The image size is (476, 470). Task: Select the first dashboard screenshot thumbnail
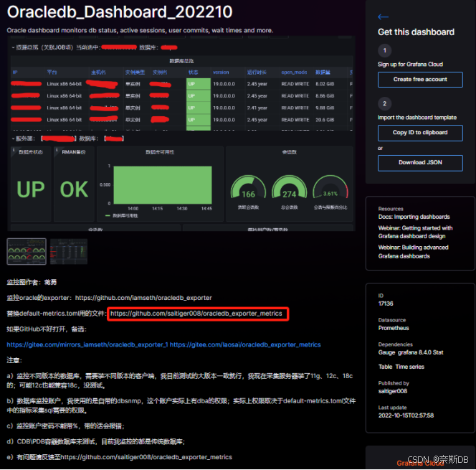(x=27, y=252)
